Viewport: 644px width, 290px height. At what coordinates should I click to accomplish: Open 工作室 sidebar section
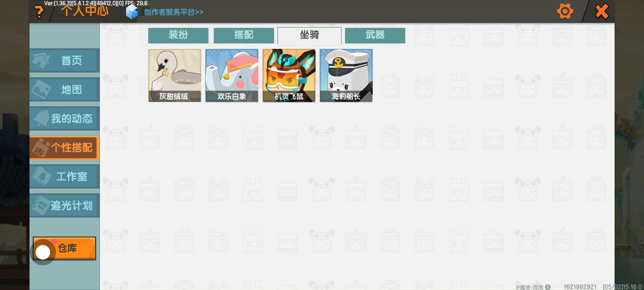[64, 176]
